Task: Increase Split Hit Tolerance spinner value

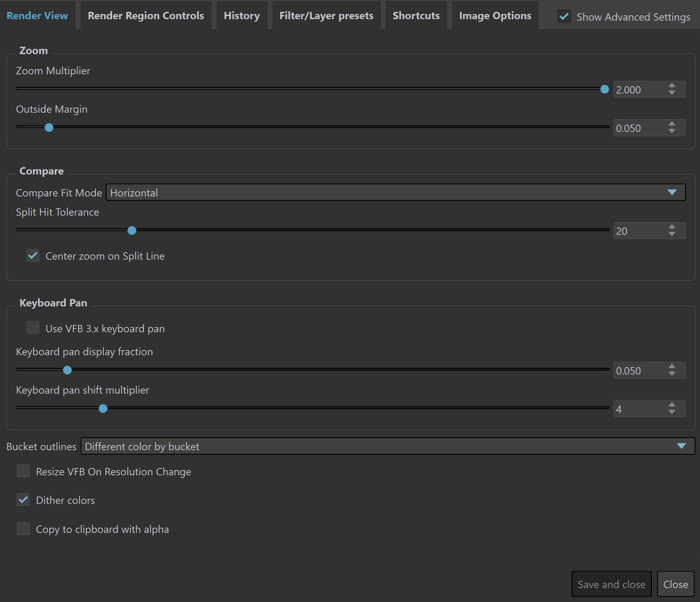Action: (672, 227)
